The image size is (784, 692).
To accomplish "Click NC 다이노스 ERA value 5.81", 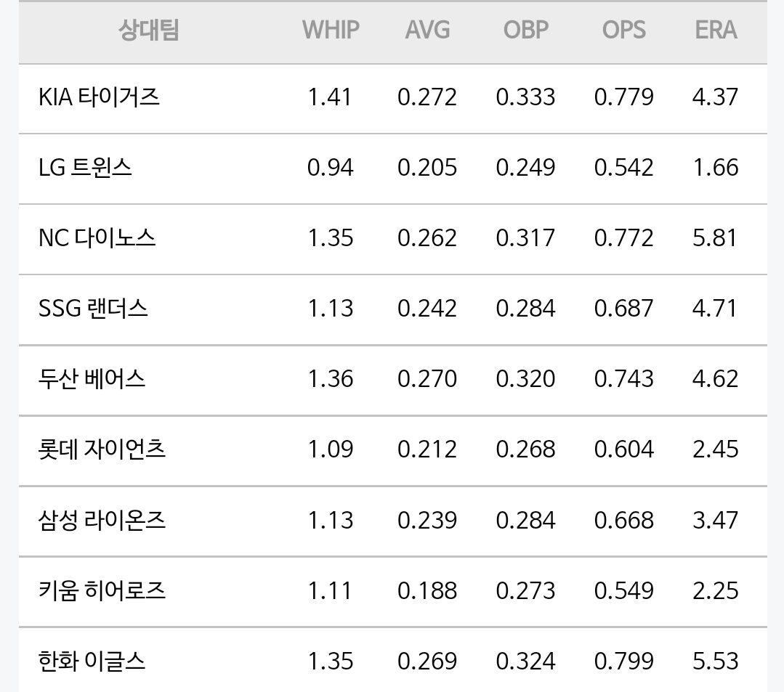I will click(x=715, y=238).
